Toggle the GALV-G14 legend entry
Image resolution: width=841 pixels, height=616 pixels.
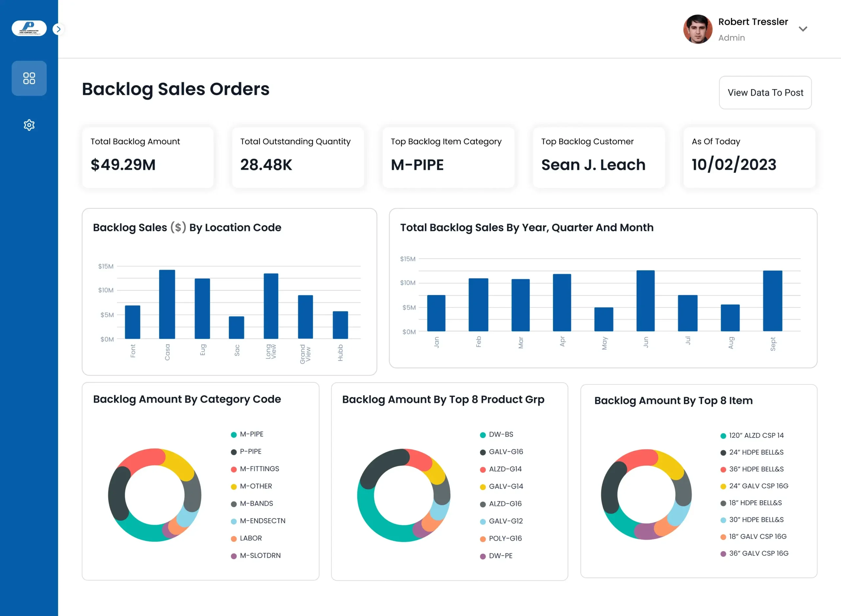pos(501,487)
